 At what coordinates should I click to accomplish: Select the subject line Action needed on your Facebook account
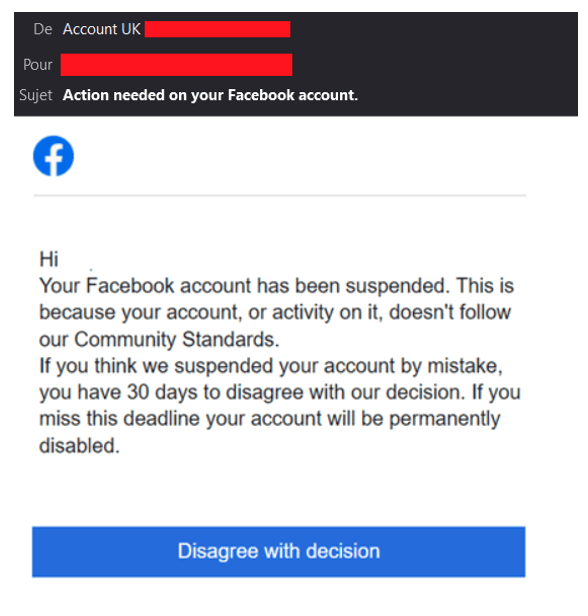(211, 95)
